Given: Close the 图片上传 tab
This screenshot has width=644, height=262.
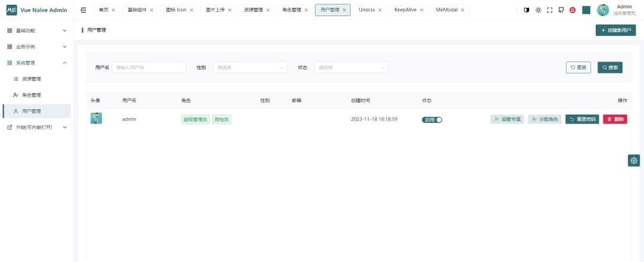Looking at the screenshot, I should pos(230,10).
